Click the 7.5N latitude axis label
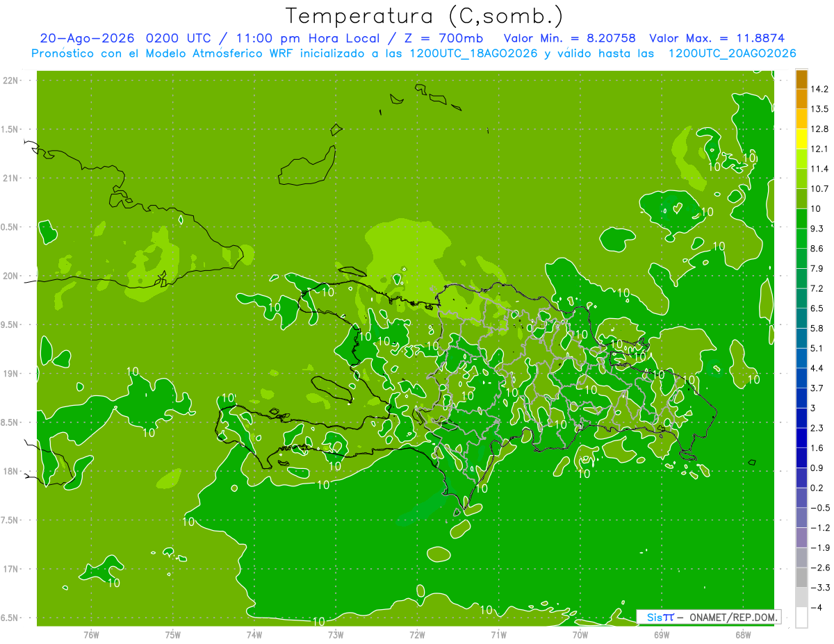This screenshot has width=834, height=644. [10, 520]
